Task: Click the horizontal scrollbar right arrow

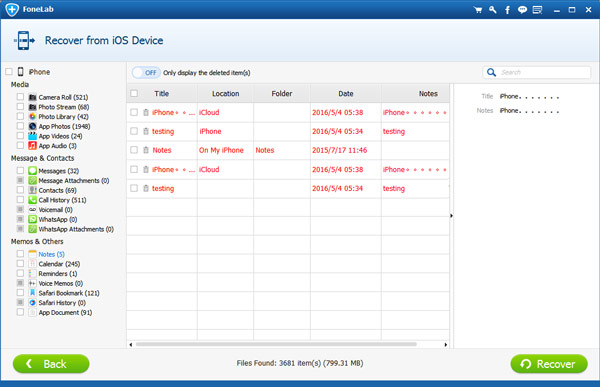Action: [x=446, y=345]
